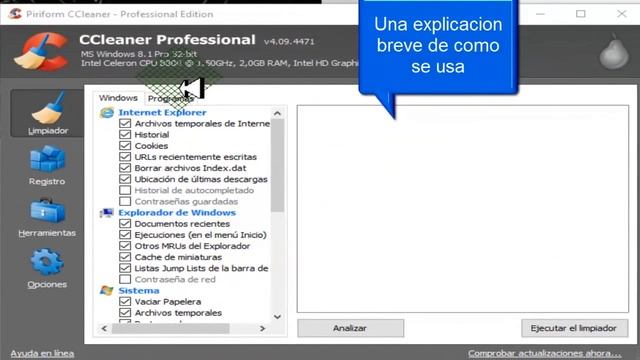The width and height of the screenshot is (640, 360).
Task: Open the Registro registry section
Action: tap(47, 166)
